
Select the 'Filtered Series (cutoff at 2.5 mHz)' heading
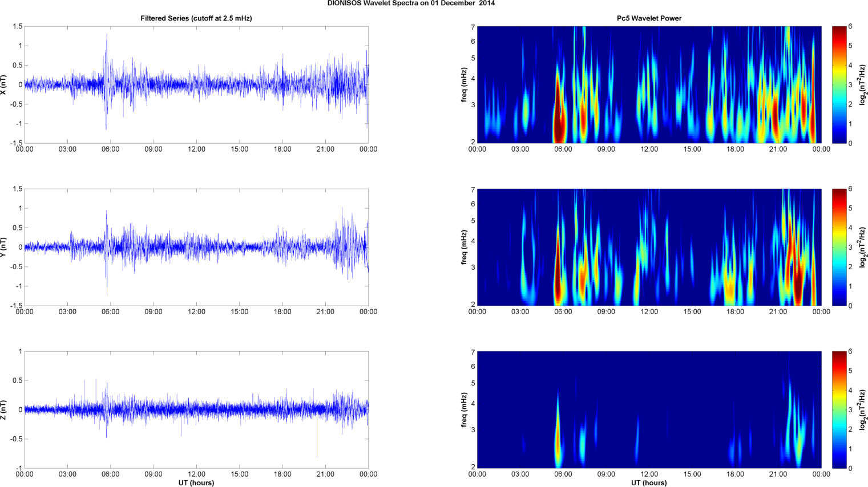[196, 18]
